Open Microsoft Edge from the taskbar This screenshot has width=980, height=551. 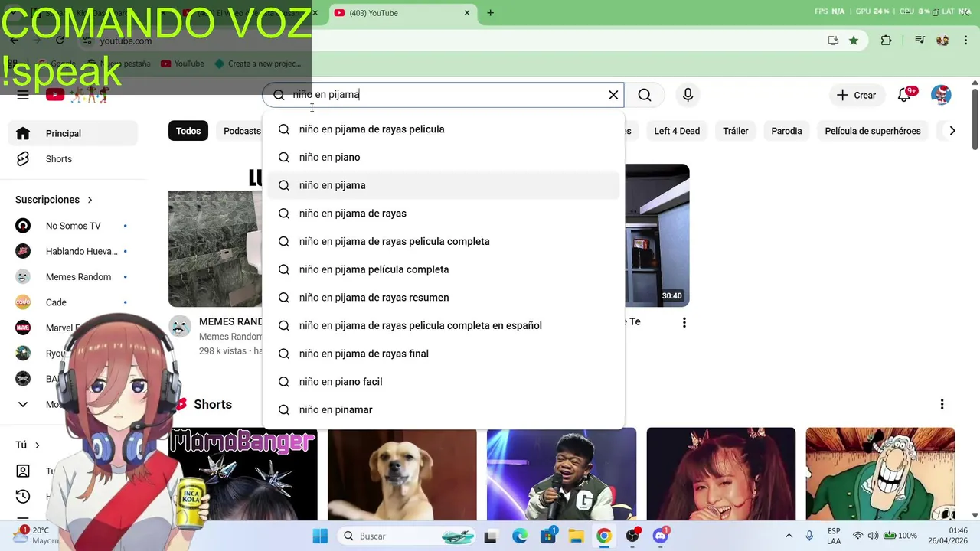pos(520,536)
